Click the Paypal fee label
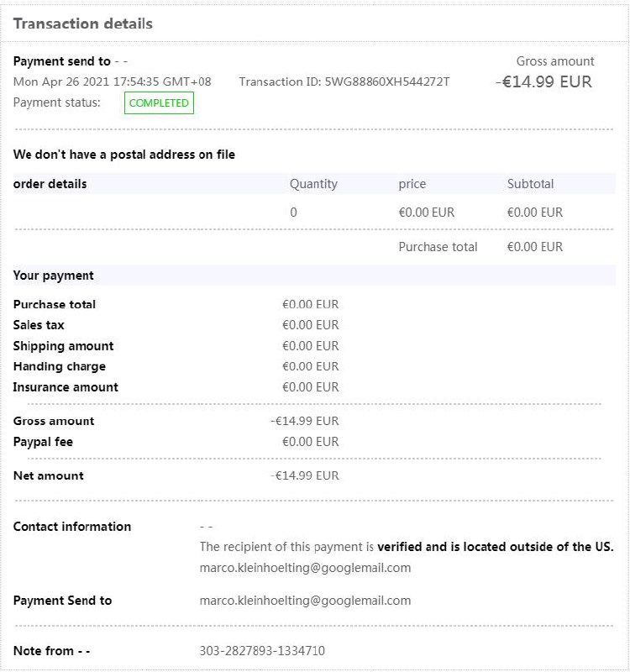Image resolution: width=630 pixels, height=672 pixels. point(43,442)
